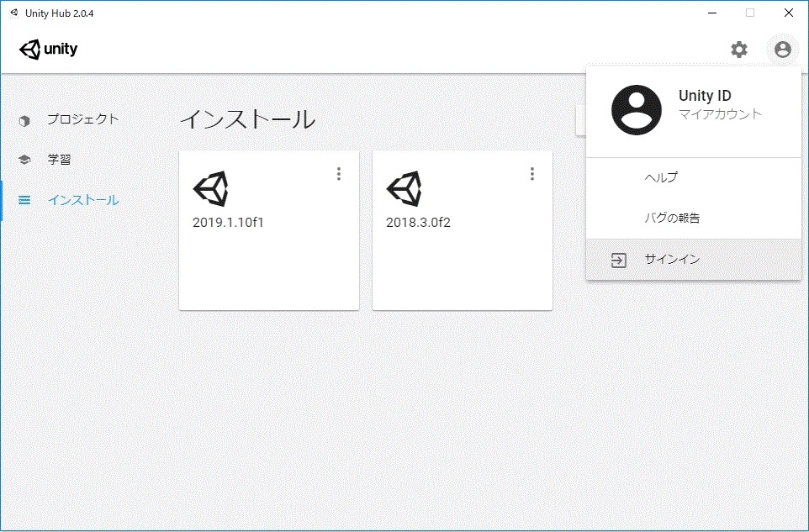Select バグの報告 in the account menu

(672, 218)
